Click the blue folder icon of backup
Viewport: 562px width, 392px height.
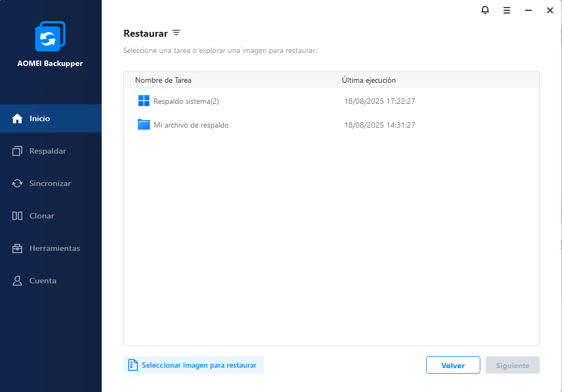144,125
